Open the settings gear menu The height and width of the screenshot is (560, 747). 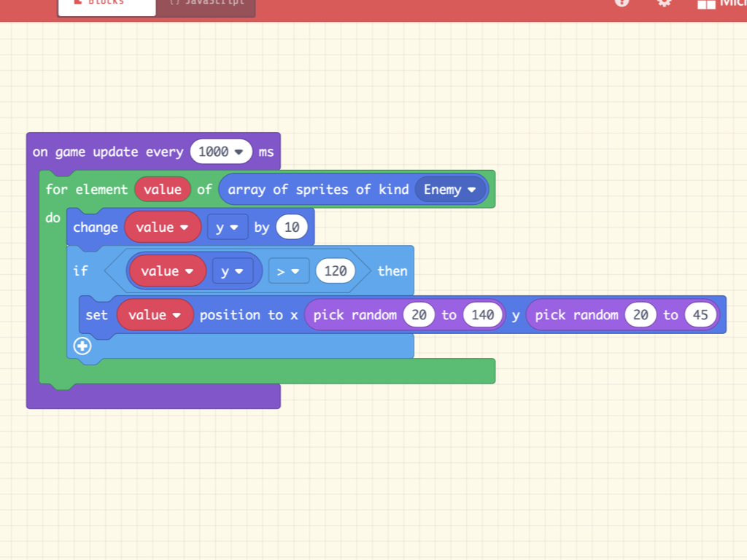(x=664, y=3)
